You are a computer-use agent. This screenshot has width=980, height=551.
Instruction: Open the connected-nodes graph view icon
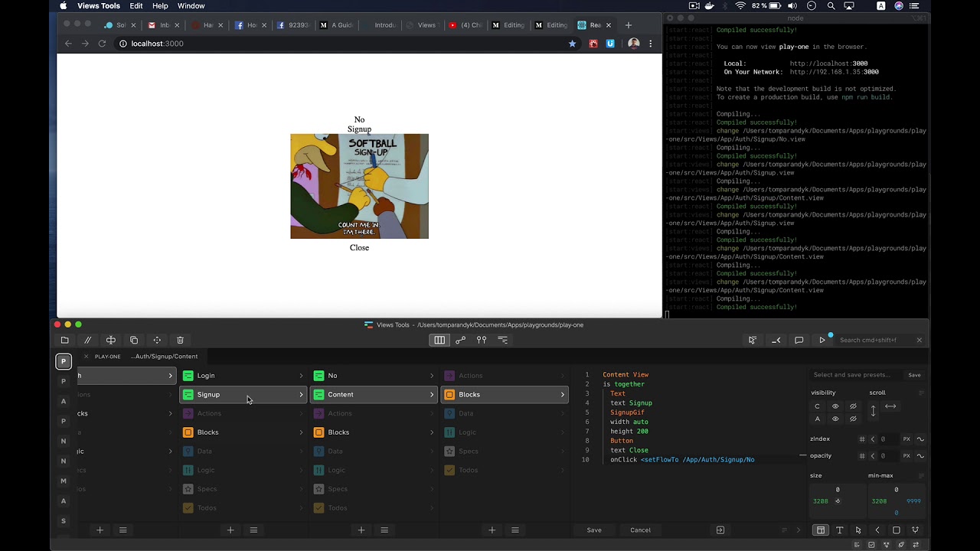click(460, 340)
